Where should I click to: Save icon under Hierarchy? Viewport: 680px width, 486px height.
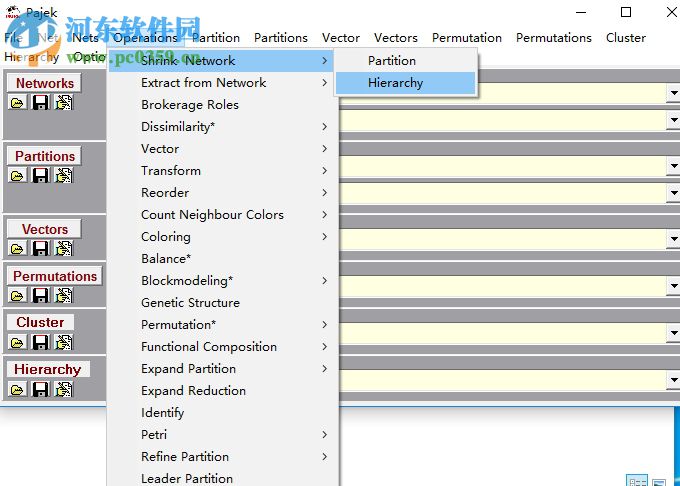coord(41,389)
